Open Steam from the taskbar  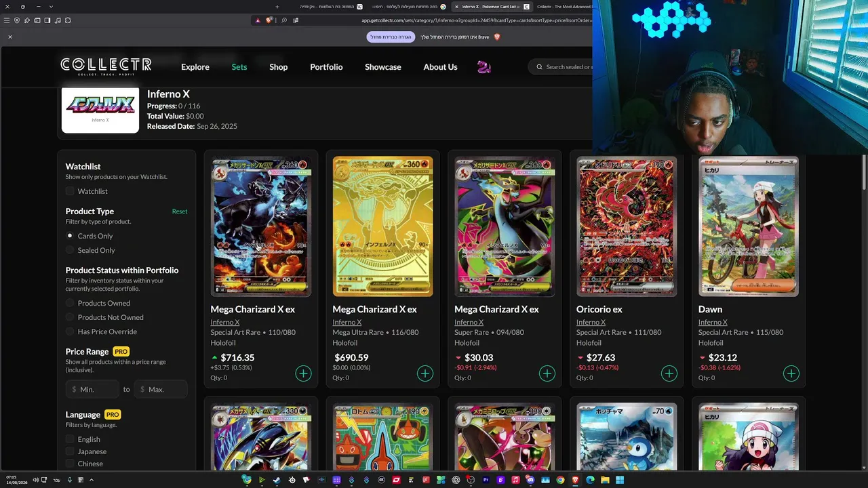pyautogui.click(x=277, y=480)
